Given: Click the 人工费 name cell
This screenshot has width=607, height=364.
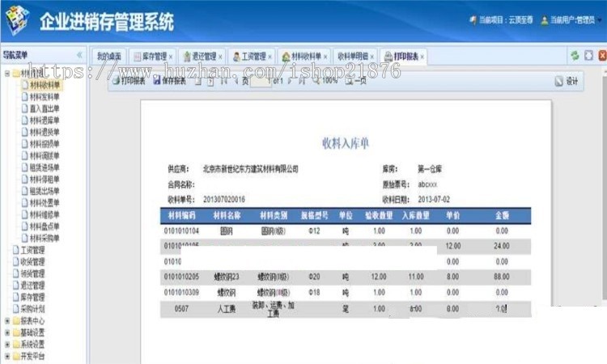Looking at the screenshot, I should click(227, 309).
